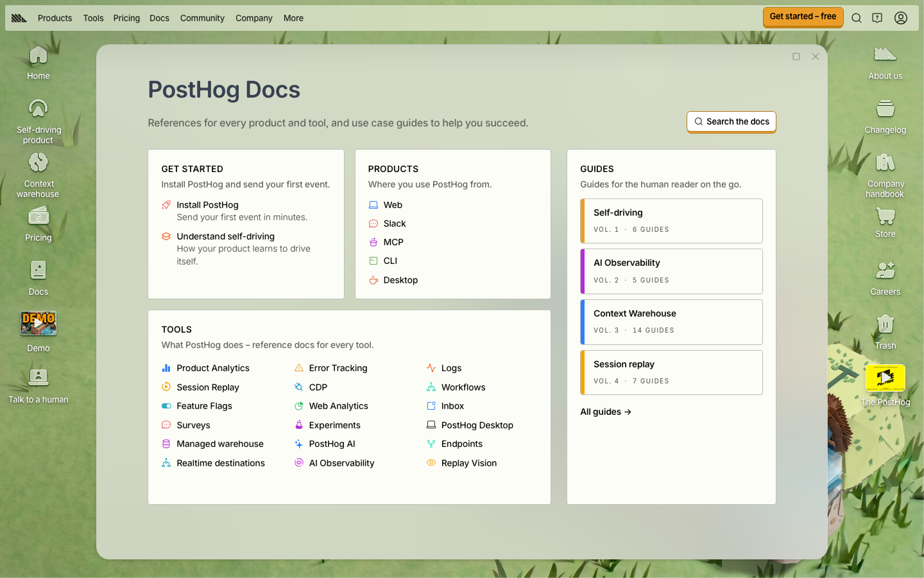This screenshot has height=578, width=924.
Task: Launch the Demo video thumbnail
Action: pyautogui.click(x=38, y=324)
